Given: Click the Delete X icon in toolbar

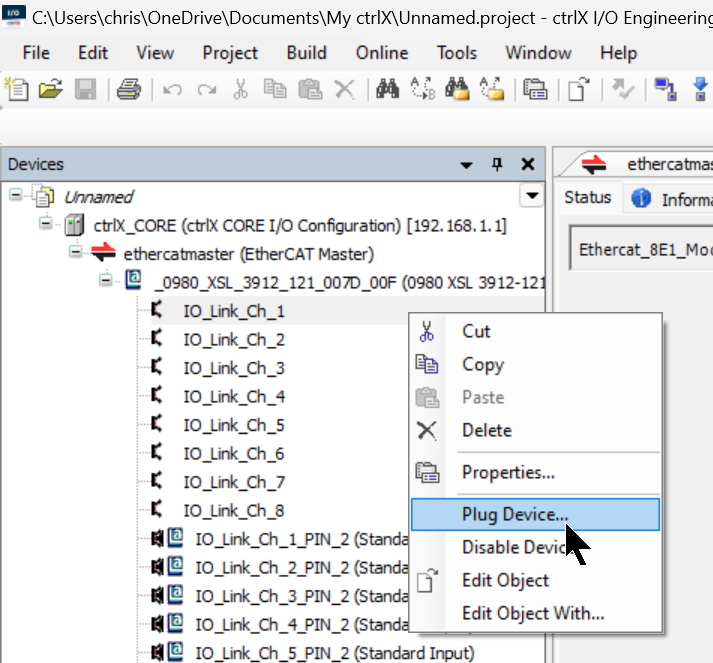Looking at the screenshot, I should pyautogui.click(x=344, y=89).
